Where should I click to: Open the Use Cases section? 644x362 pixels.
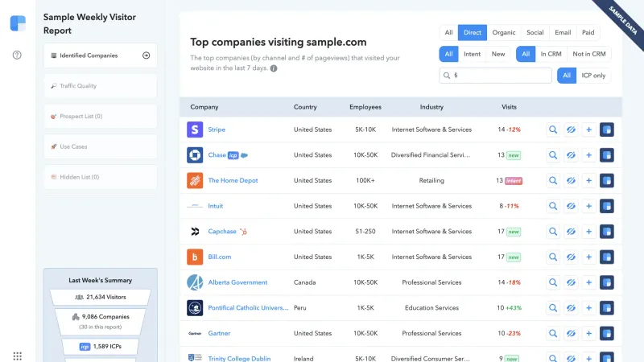click(100, 146)
